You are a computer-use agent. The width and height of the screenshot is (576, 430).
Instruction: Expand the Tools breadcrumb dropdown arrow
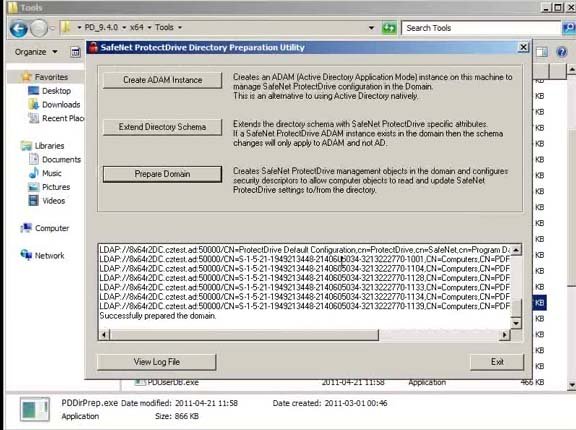click(180, 28)
